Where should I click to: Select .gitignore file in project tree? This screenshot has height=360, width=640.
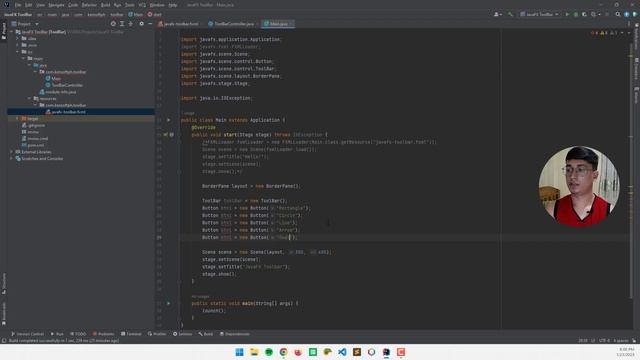coord(33,125)
